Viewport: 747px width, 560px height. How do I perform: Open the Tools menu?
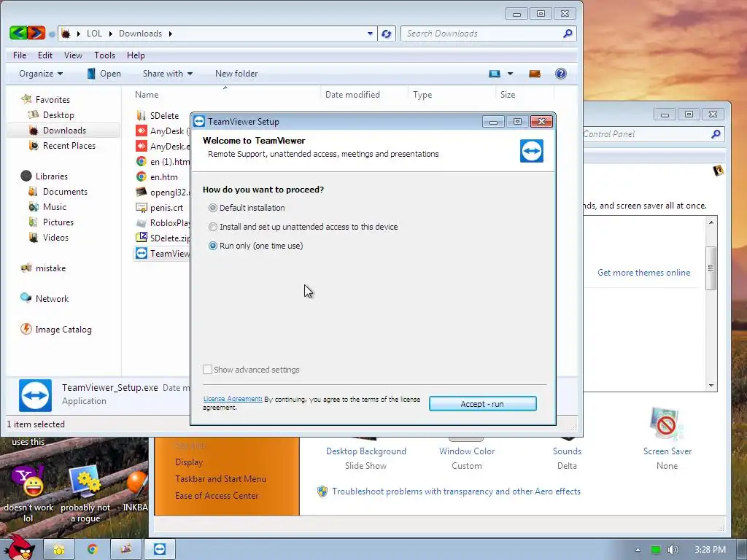[105, 55]
